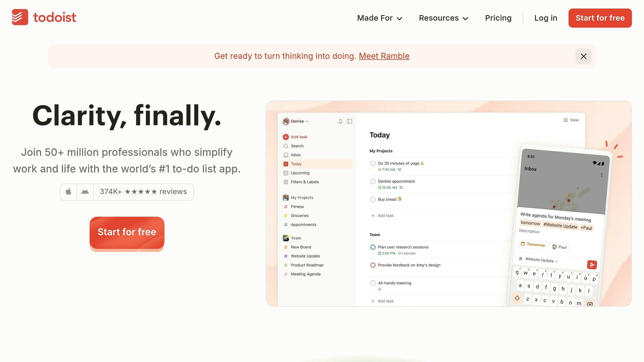Screen dimensions: 644x362
Task: Open the Pricing page
Action: pos(498,18)
